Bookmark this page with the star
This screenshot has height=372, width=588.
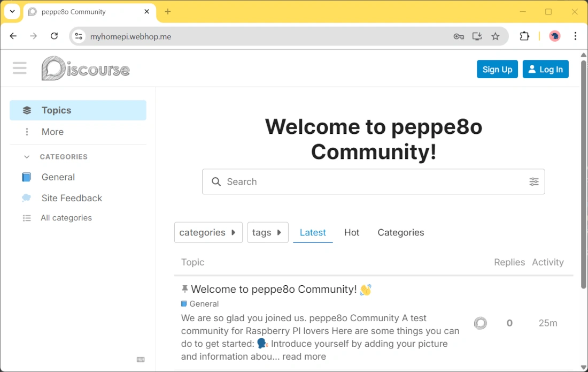pyautogui.click(x=496, y=36)
